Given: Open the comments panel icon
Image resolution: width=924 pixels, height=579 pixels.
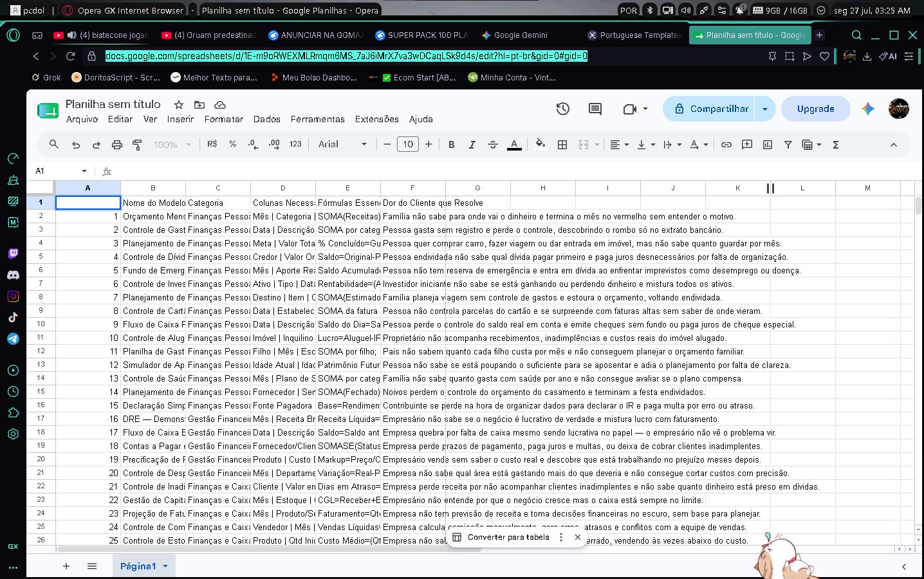Looking at the screenshot, I should (595, 109).
